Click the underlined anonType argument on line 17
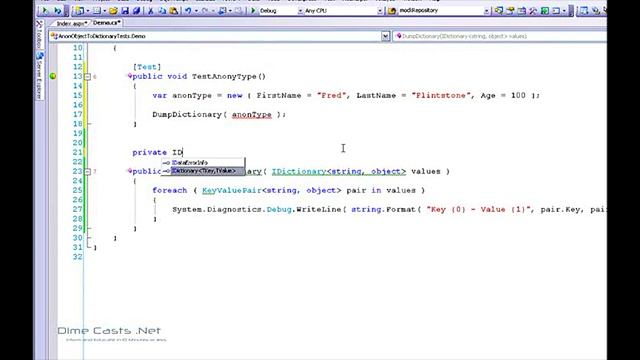640x360 pixels. [252, 115]
